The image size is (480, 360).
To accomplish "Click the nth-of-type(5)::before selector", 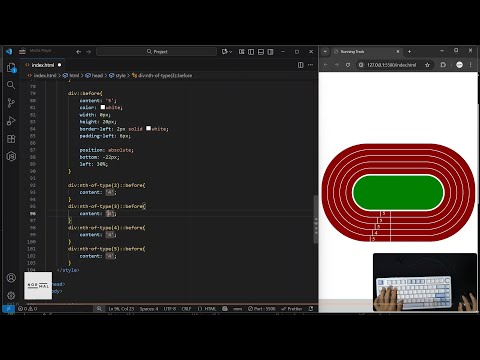I will tap(106, 249).
